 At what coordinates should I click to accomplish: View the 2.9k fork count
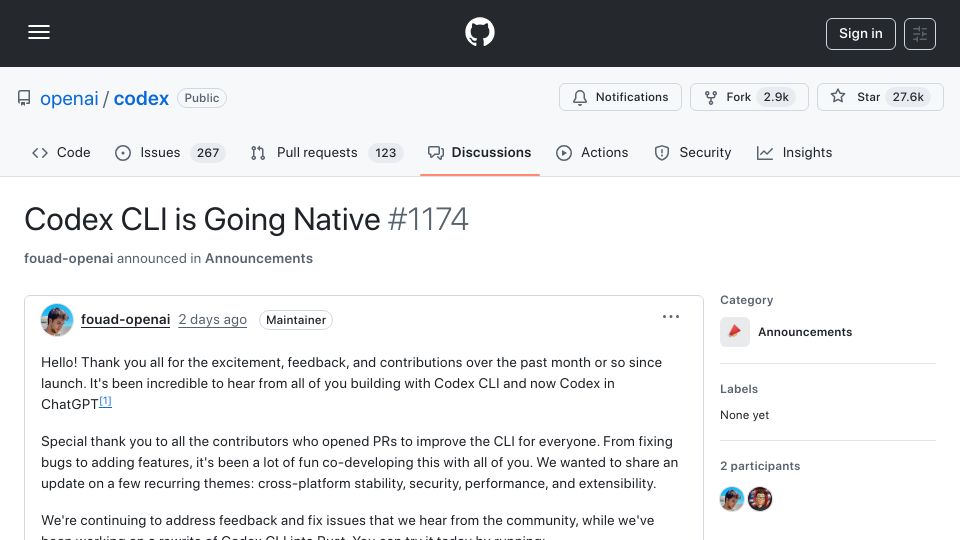(776, 97)
